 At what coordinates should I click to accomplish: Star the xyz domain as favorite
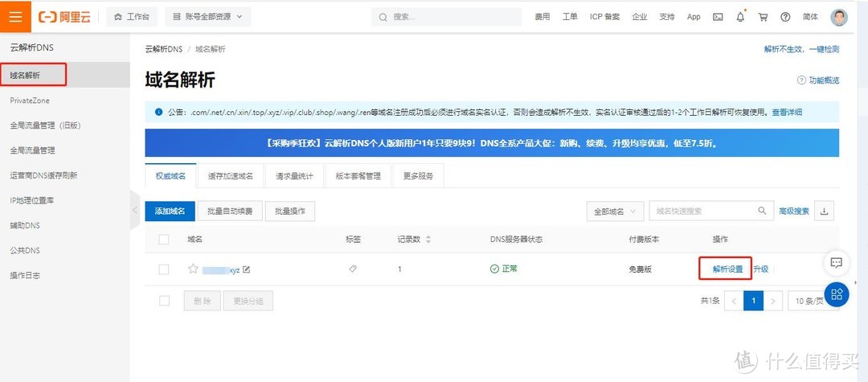pos(193,269)
